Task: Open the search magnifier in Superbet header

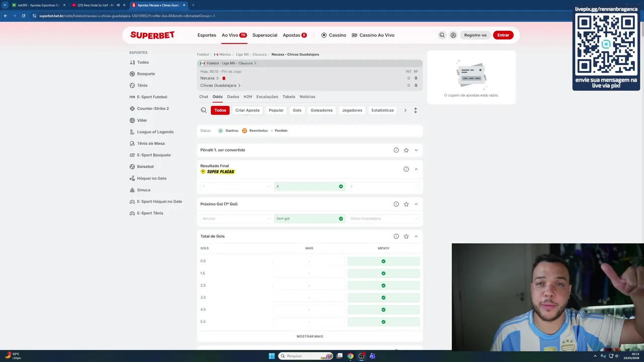Action: click(442, 35)
